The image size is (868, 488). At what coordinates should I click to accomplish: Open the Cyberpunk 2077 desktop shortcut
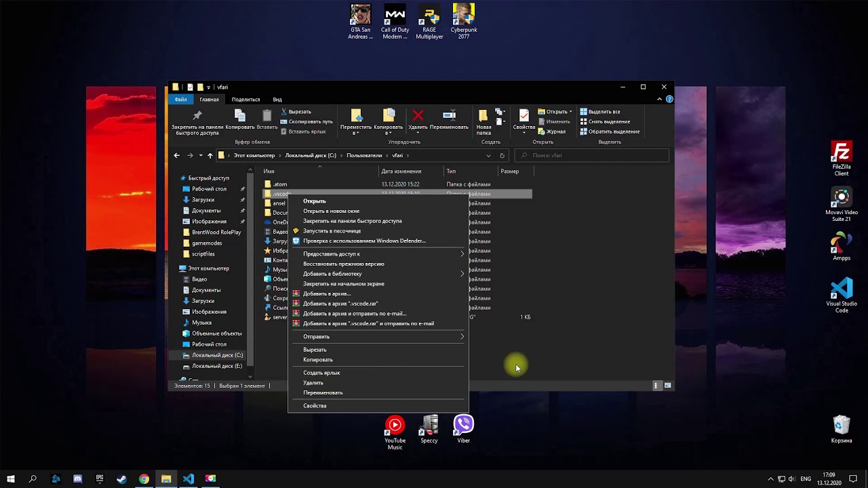point(463,22)
